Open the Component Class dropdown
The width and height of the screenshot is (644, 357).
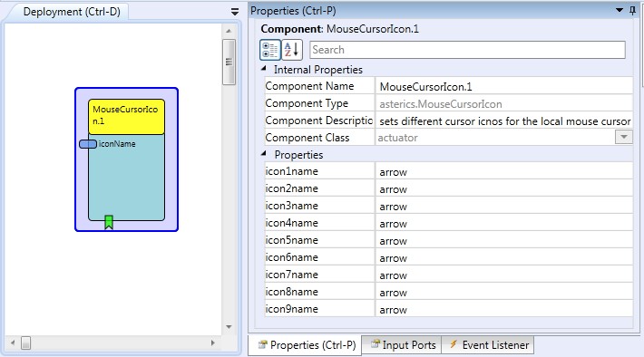tap(624, 137)
